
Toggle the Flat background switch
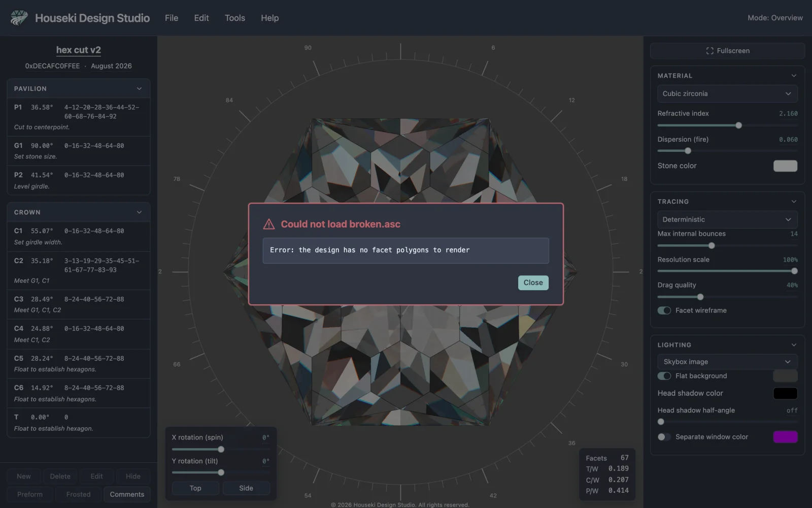coord(664,376)
